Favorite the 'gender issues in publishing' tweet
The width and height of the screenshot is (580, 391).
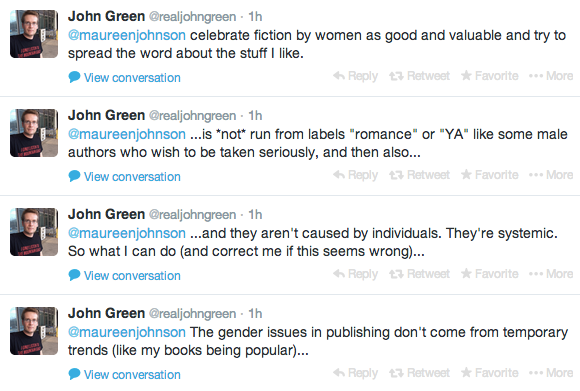click(490, 373)
